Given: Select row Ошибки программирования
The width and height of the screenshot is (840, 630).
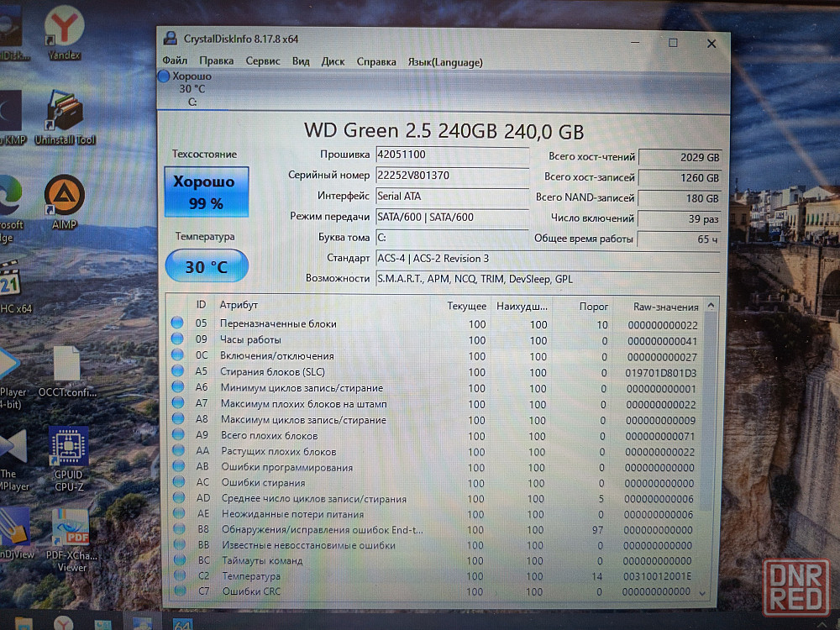Looking at the screenshot, I should [x=434, y=467].
